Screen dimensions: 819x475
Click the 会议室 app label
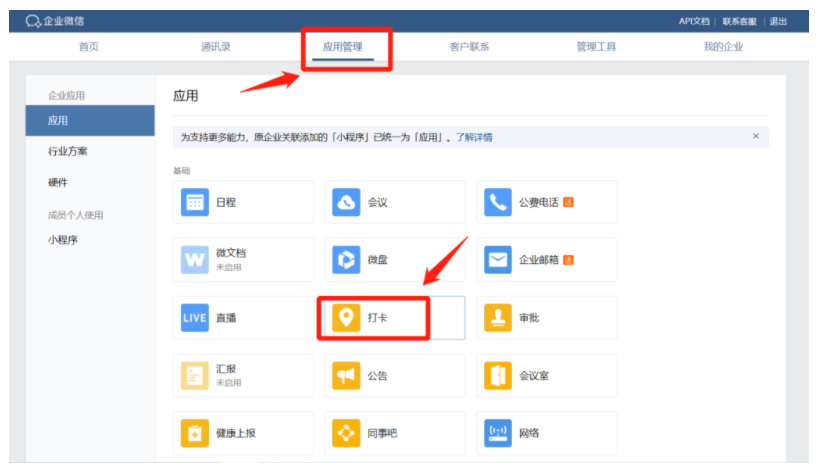coord(534,375)
